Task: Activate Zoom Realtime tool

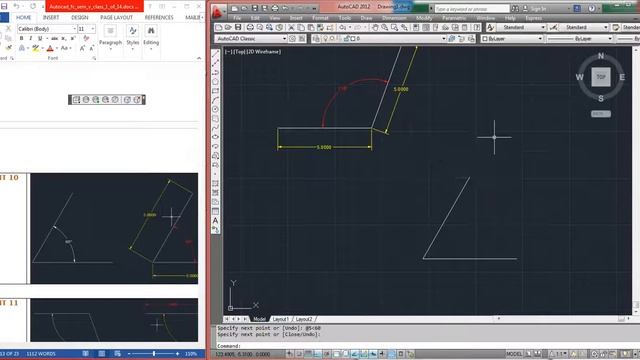Action: coord(384,27)
